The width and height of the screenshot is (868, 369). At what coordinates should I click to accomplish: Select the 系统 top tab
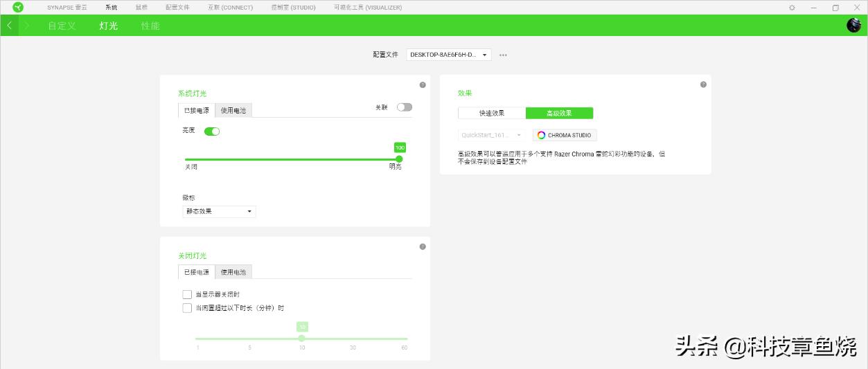click(112, 8)
